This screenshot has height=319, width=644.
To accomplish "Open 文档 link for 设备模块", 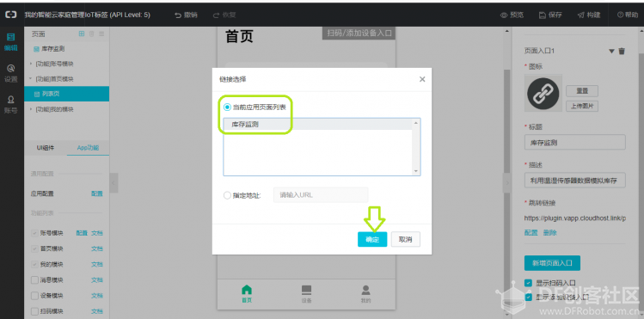I will (x=97, y=296).
